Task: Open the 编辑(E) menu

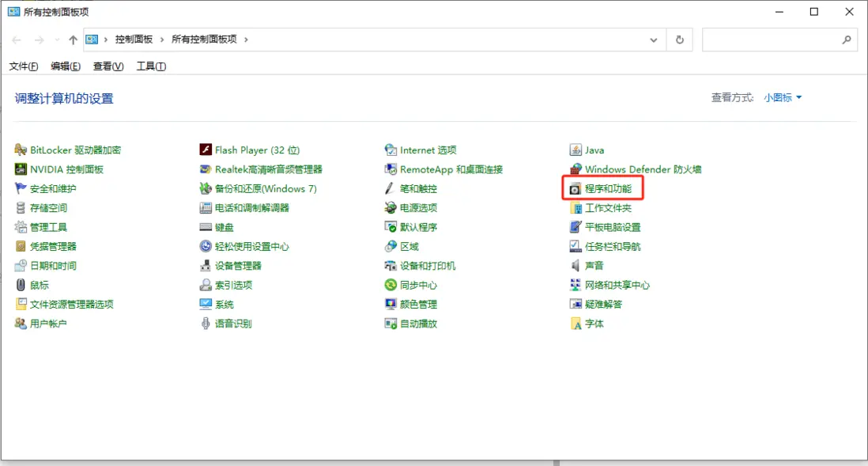Action: pyautogui.click(x=66, y=66)
